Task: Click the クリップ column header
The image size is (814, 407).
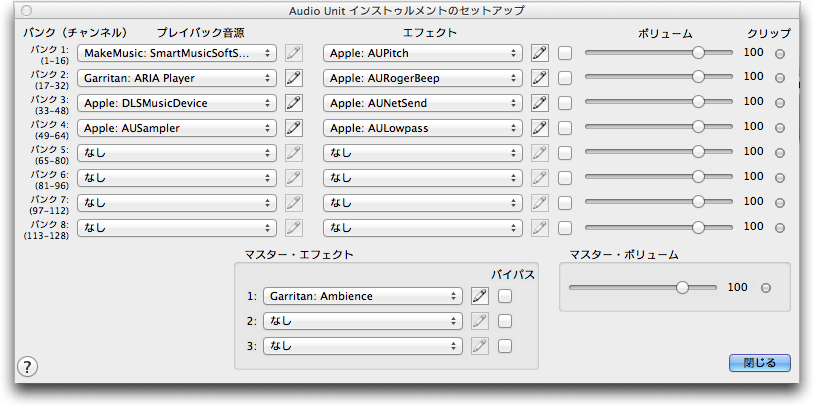Action: point(769,33)
